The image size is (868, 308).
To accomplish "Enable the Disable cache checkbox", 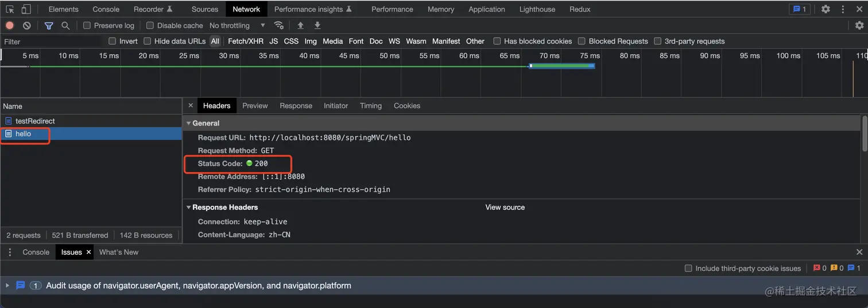I will 150,25.
